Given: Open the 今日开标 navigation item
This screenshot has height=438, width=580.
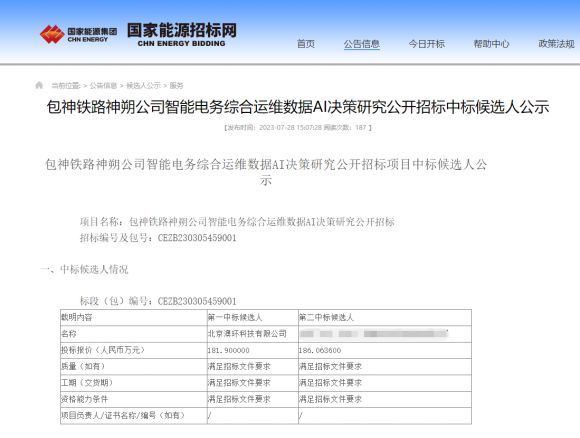Looking at the screenshot, I should (x=426, y=44).
